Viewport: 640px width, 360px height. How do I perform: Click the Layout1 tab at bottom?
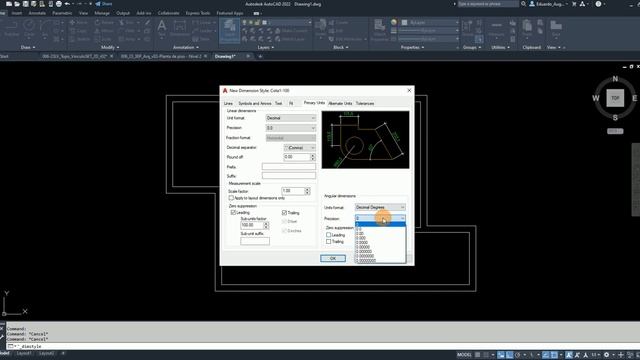(24, 353)
